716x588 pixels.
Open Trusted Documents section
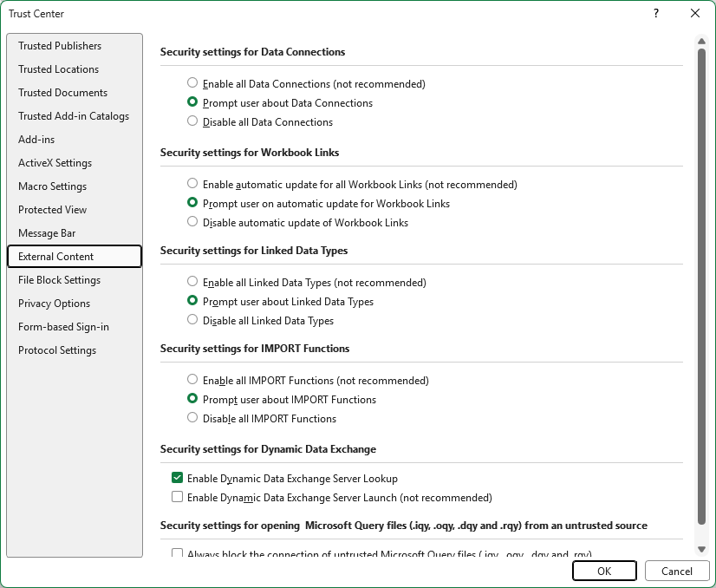75,92
